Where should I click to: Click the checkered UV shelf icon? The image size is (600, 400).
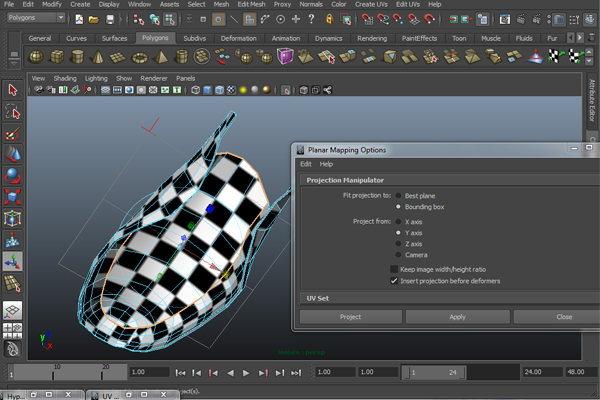click(x=556, y=57)
